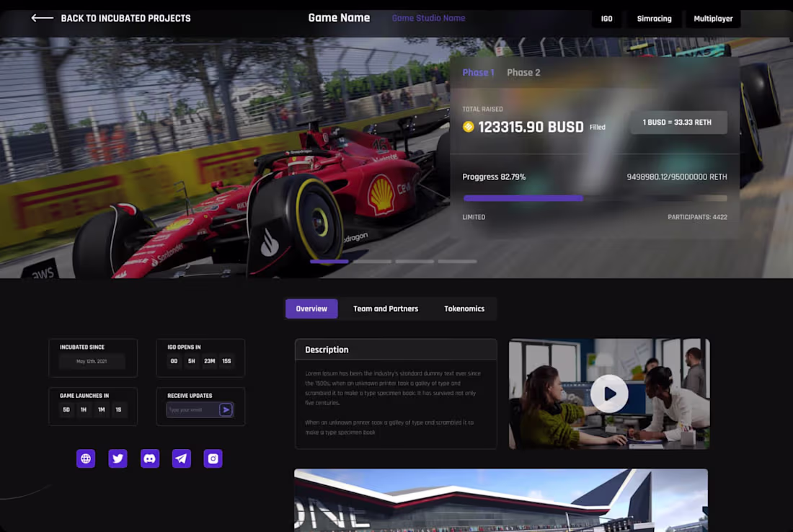This screenshot has height=532, width=793.
Task: Open the Telegram icon link
Action: pos(182,458)
